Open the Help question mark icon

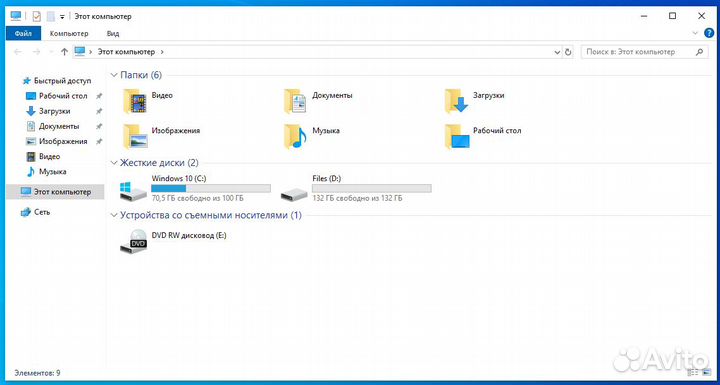709,33
